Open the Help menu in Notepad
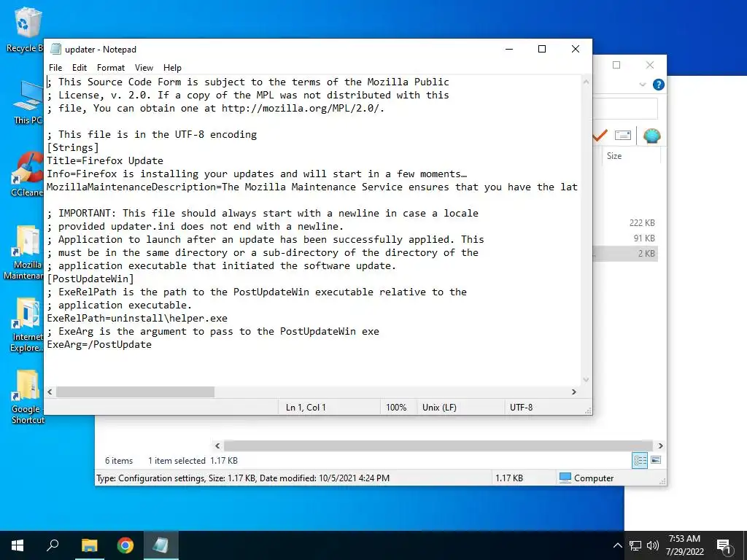This screenshot has height=560, width=747. pos(172,68)
